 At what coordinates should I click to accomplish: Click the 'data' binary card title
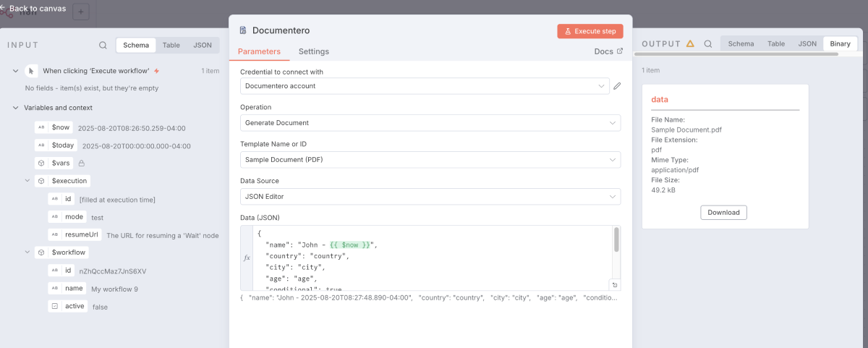point(660,99)
